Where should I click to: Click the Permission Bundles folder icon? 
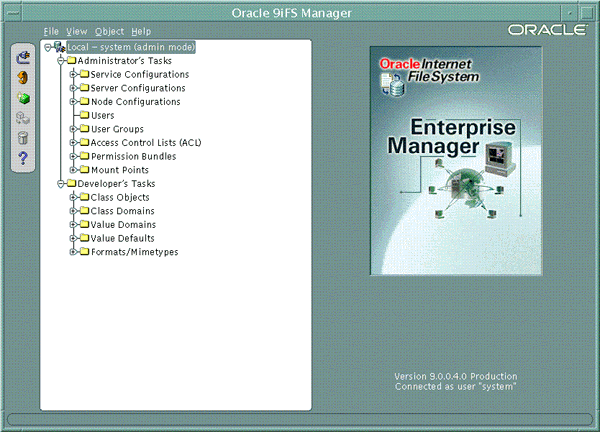point(85,156)
